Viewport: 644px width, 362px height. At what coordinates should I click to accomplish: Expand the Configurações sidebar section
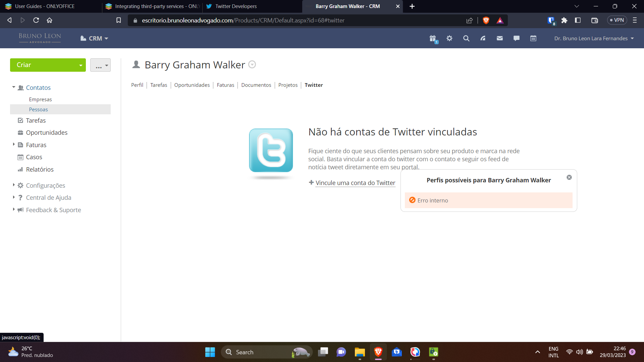(14, 185)
